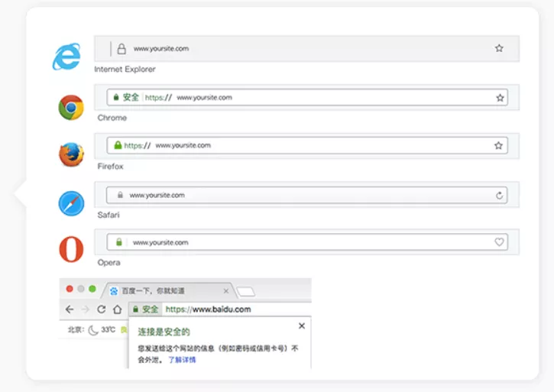Click the Safari compass icon
This screenshot has height=392, width=554.
click(71, 203)
